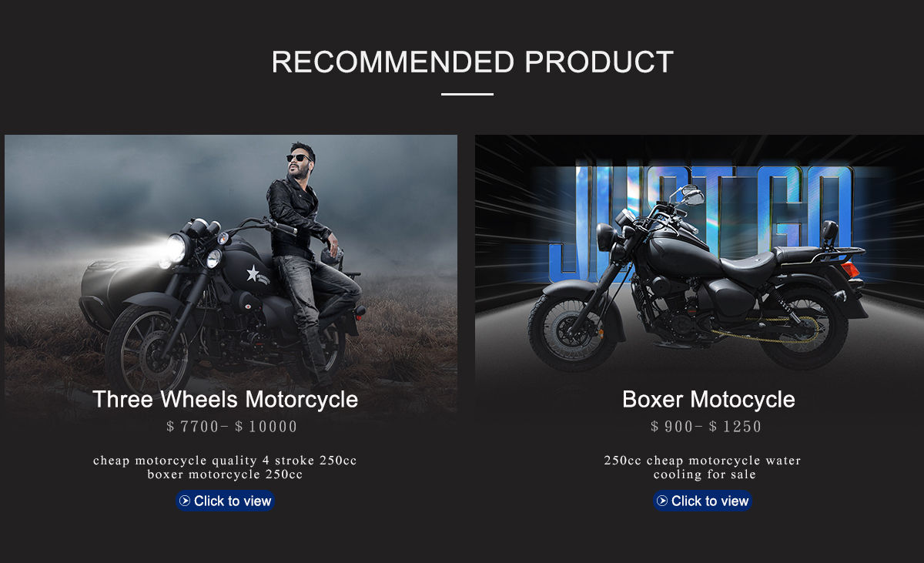Click the red tail light on the Boxer motorcycle
Screen dimensions: 924x563
coord(850,270)
